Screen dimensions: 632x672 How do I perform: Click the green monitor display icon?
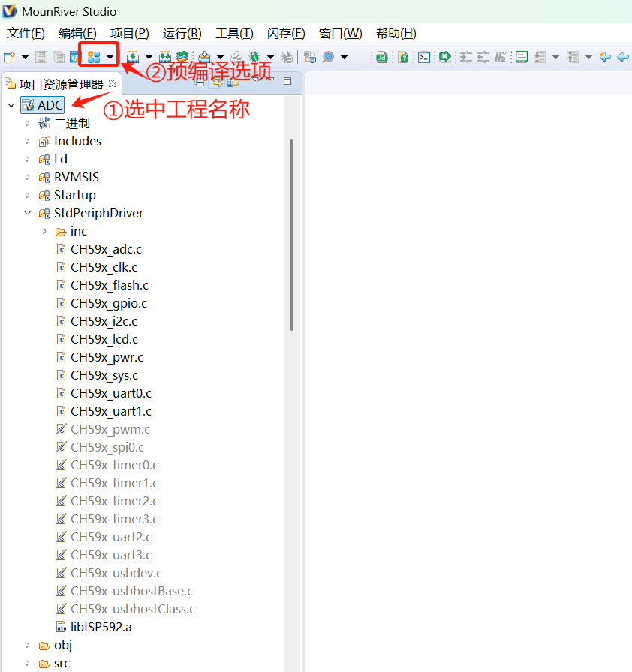522,57
